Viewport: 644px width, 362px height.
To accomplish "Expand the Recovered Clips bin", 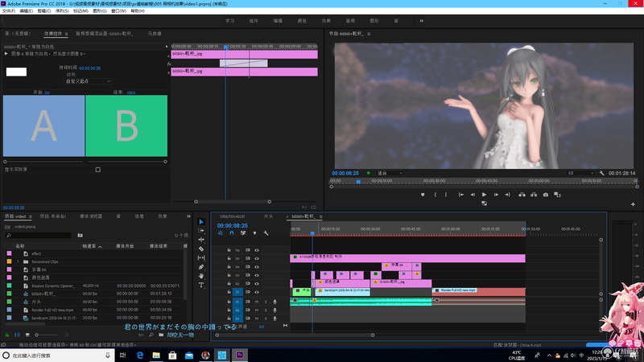I will coord(18,261).
